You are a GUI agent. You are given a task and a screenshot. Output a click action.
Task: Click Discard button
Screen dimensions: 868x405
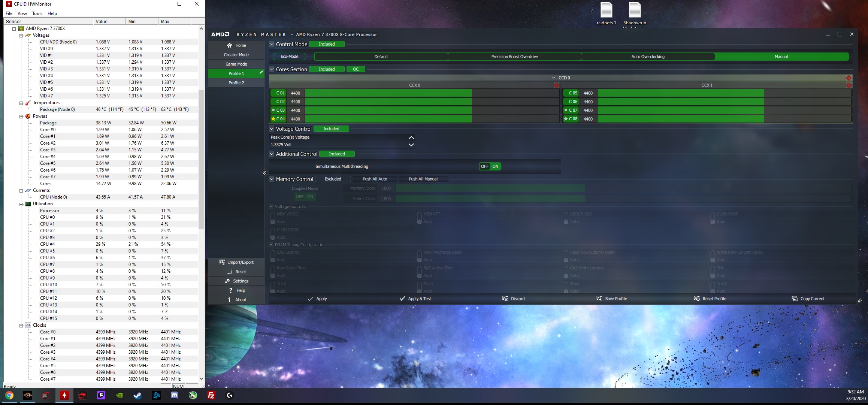513,299
